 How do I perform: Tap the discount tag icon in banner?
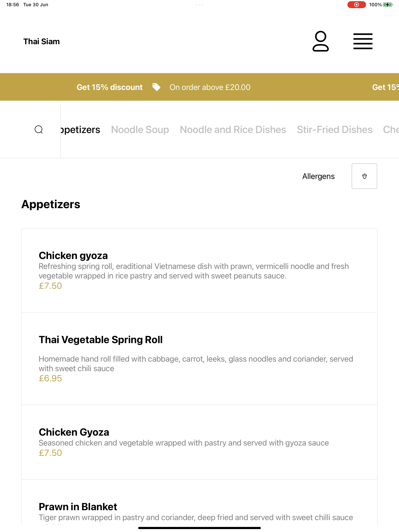156,87
